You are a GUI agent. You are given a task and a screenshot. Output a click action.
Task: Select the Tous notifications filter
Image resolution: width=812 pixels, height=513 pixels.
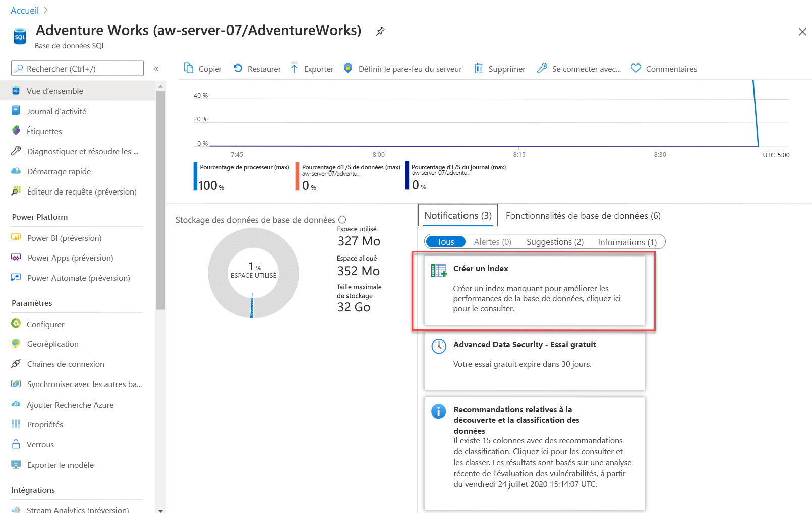click(x=446, y=242)
